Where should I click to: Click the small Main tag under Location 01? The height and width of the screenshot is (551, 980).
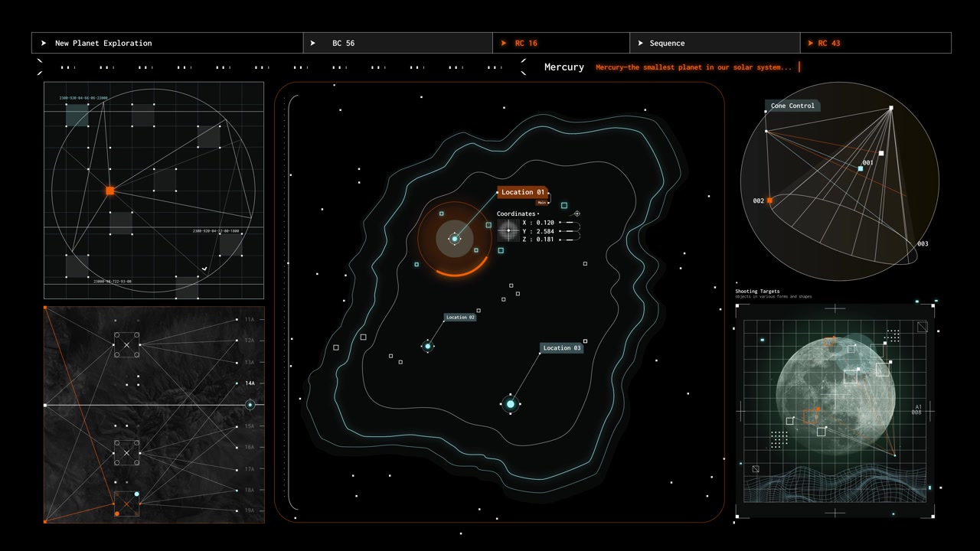[542, 202]
